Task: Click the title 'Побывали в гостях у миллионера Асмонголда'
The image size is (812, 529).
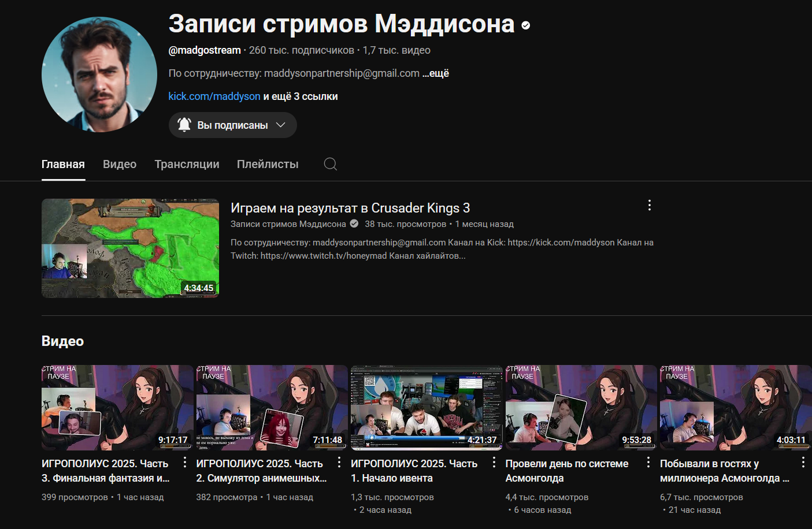Action: (725, 471)
